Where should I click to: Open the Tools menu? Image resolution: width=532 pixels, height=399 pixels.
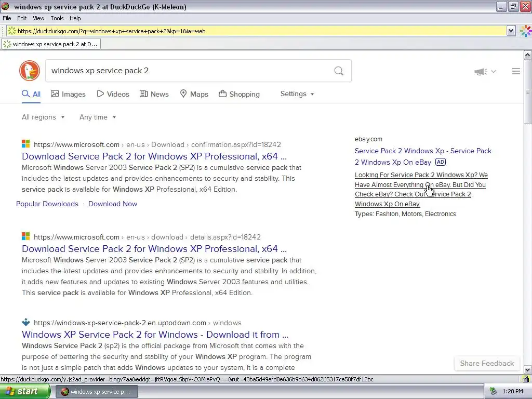[57, 18]
